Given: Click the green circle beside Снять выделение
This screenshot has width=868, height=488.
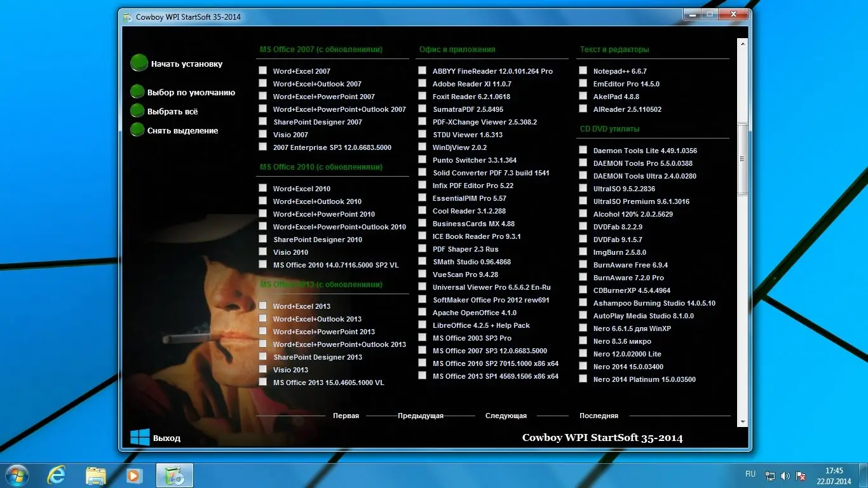Looking at the screenshot, I should click(x=137, y=130).
